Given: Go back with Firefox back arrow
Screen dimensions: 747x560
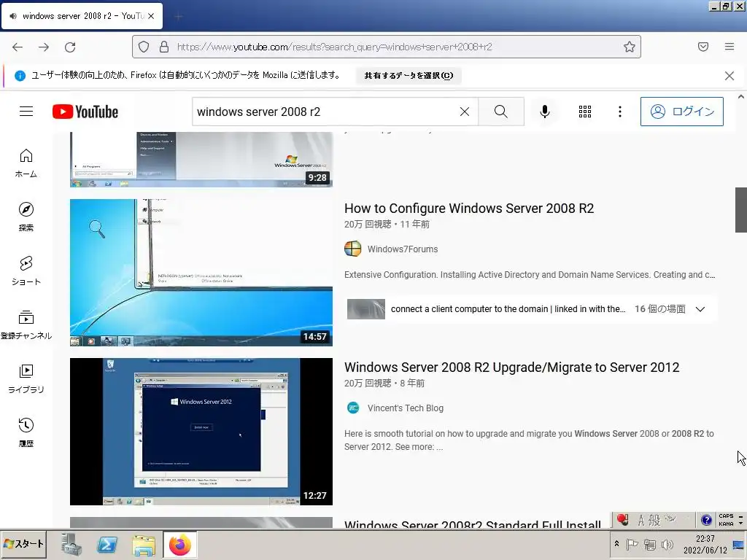Looking at the screenshot, I should (18, 47).
